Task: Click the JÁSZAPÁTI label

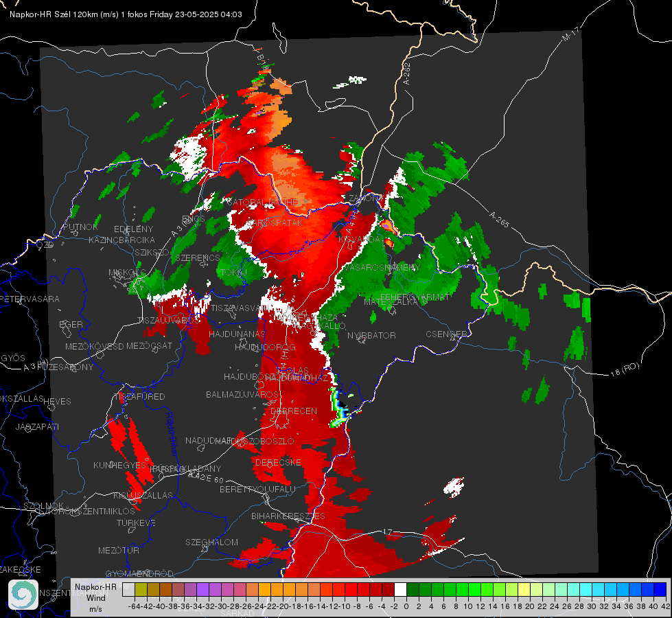Action: (x=37, y=426)
